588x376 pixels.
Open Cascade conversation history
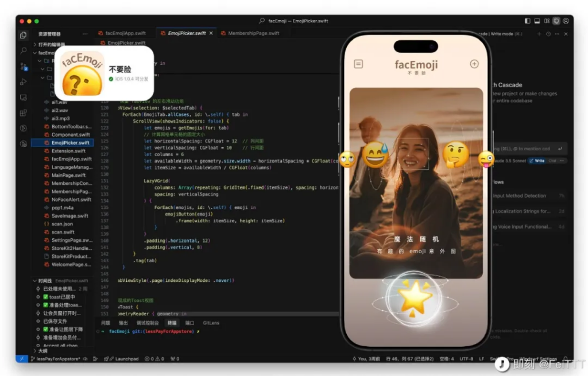click(548, 34)
